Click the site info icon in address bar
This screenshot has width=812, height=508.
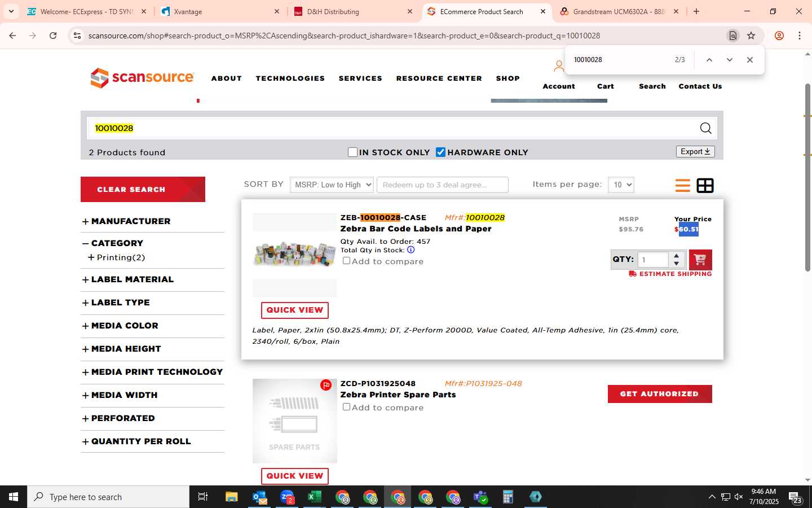coord(77,36)
